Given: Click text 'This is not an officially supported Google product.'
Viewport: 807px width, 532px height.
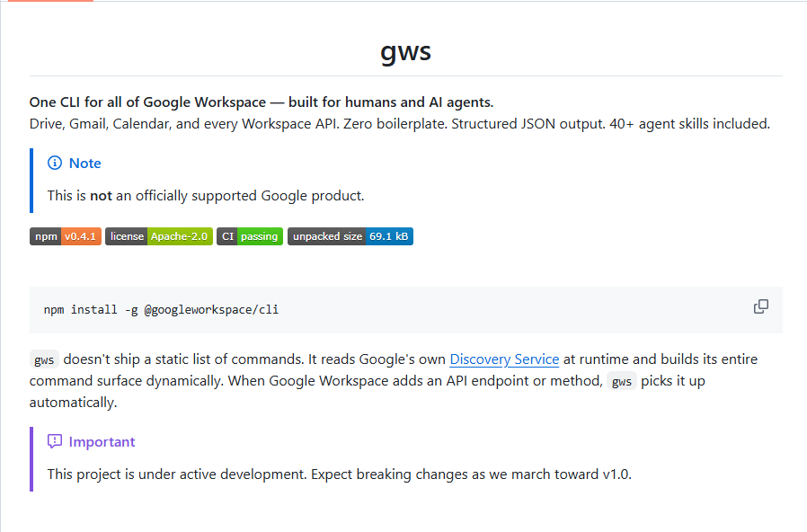Looking at the screenshot, I should (x=206, y=196).
